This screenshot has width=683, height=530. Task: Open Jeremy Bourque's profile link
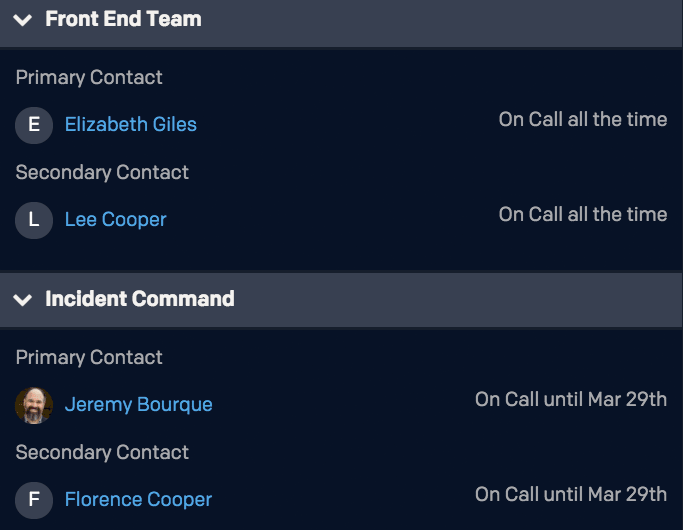coord(138,405)
